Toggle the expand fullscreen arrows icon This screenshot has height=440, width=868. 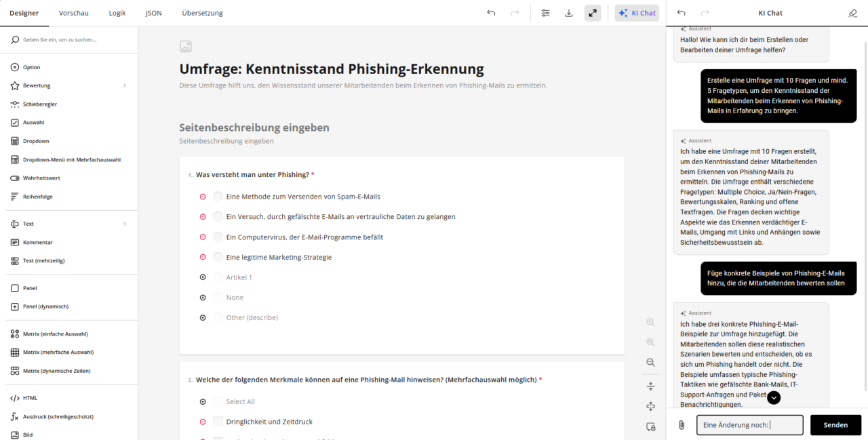593,13
